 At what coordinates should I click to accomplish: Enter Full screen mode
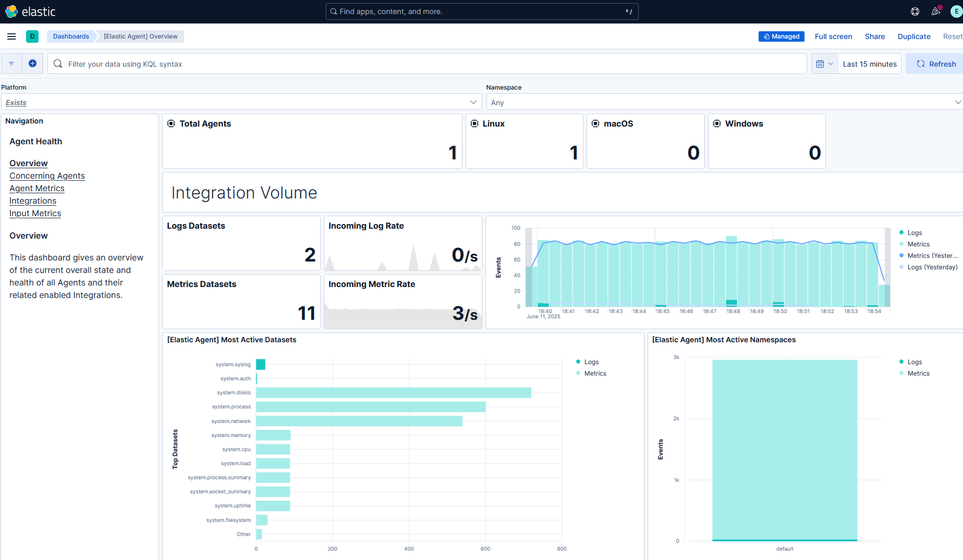click(x=833, y=36)
